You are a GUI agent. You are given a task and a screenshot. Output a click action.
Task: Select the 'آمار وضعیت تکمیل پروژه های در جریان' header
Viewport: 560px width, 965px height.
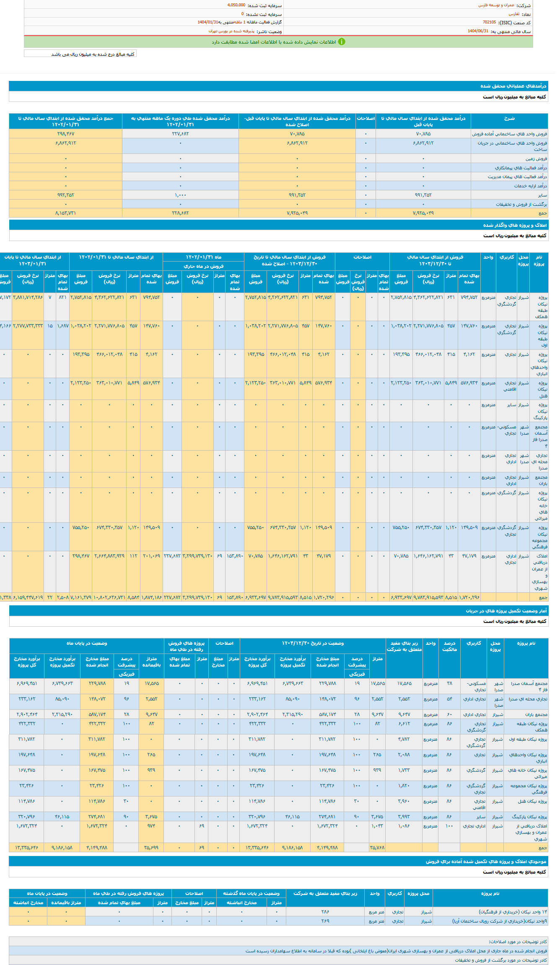pos(506,611)
